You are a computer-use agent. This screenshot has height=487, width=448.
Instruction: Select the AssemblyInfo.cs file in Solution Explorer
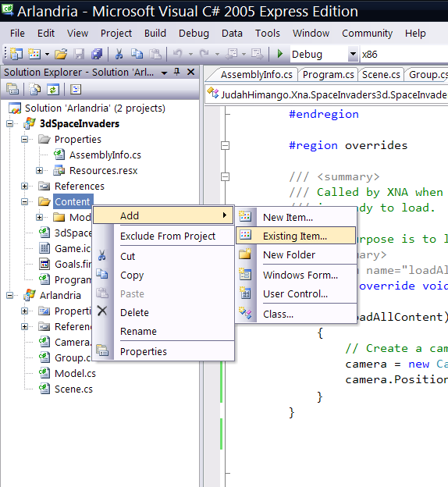pos(105,155)
